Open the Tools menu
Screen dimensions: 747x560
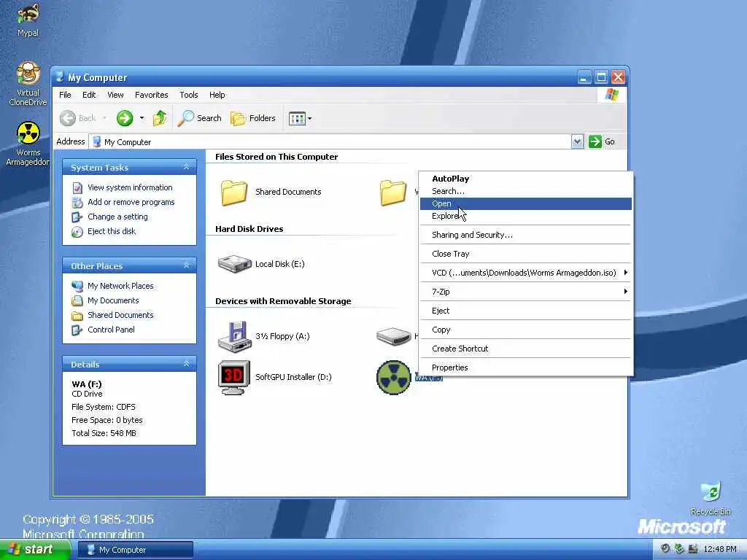click(x=189, y=95)
